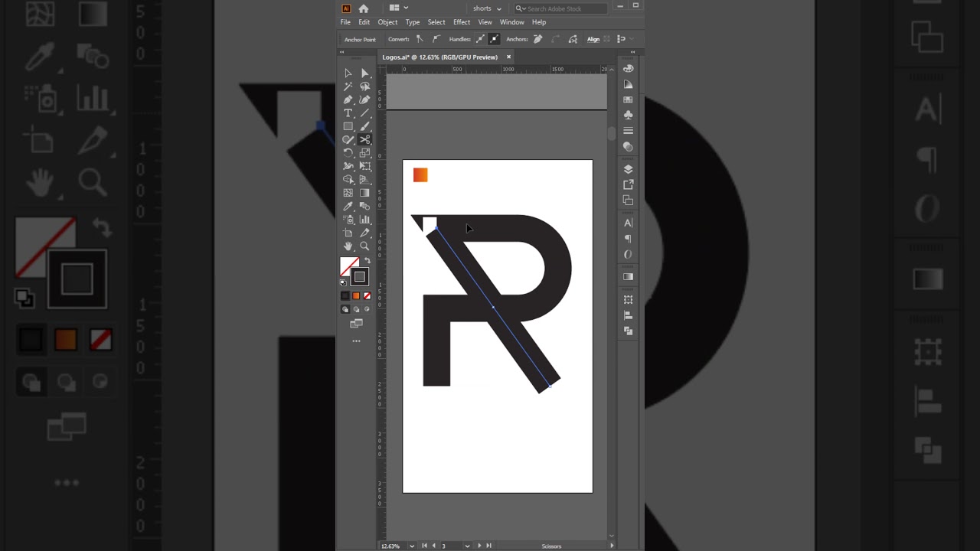This screenshot has height=551, width=980.
Task: Open the Symbols panel club icon
Action: point(629,115)
